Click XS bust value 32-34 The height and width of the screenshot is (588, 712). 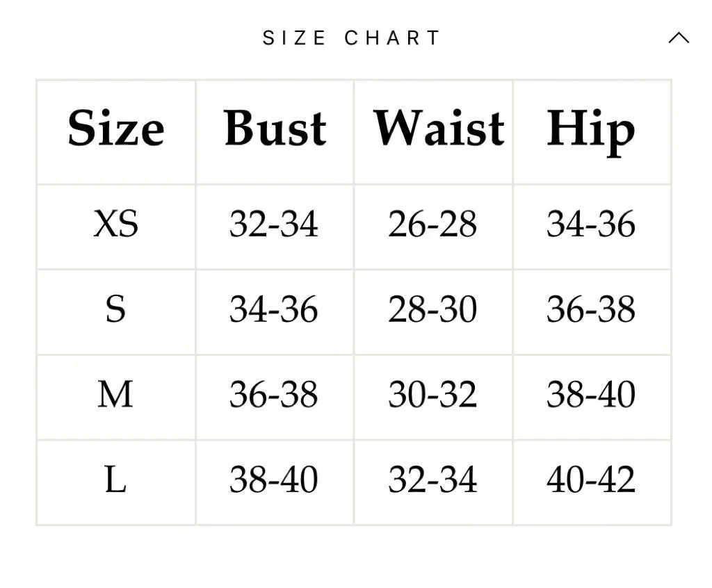(274, 224)
